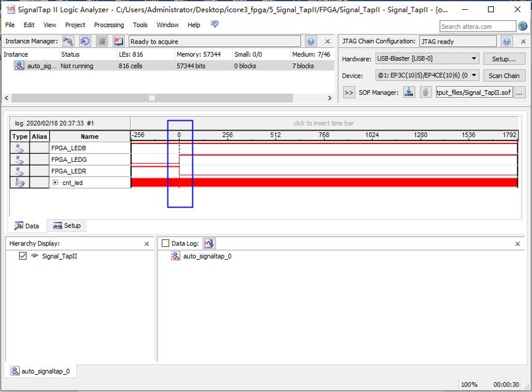The width and height of the screenshot is (532, 392).
Task: Click the SOF Manager program device icon
Action: [x=410, y=92]
